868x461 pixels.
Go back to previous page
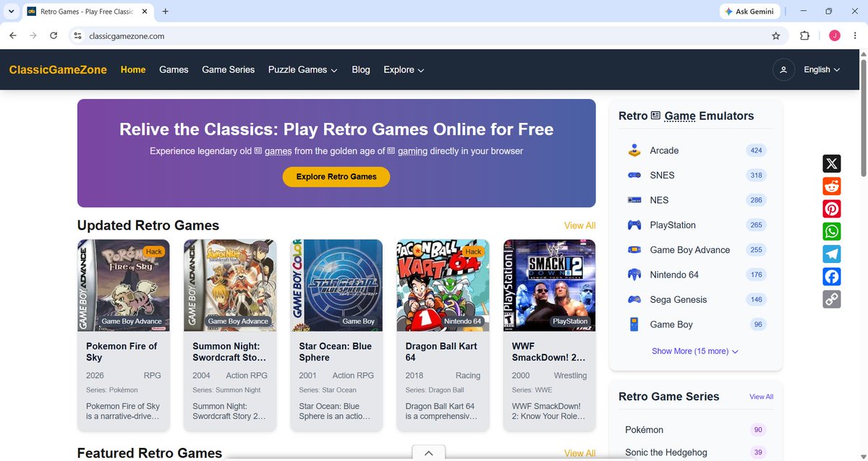point(13,35)
